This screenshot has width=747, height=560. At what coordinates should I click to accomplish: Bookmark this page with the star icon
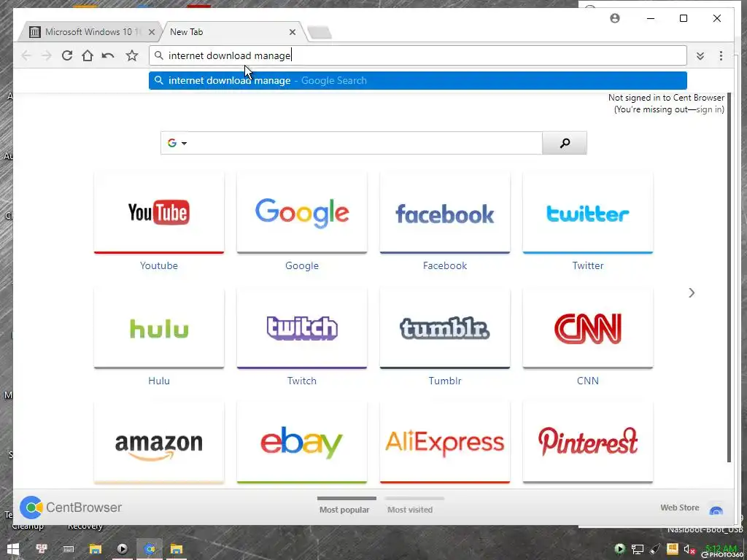click(132, 55)
